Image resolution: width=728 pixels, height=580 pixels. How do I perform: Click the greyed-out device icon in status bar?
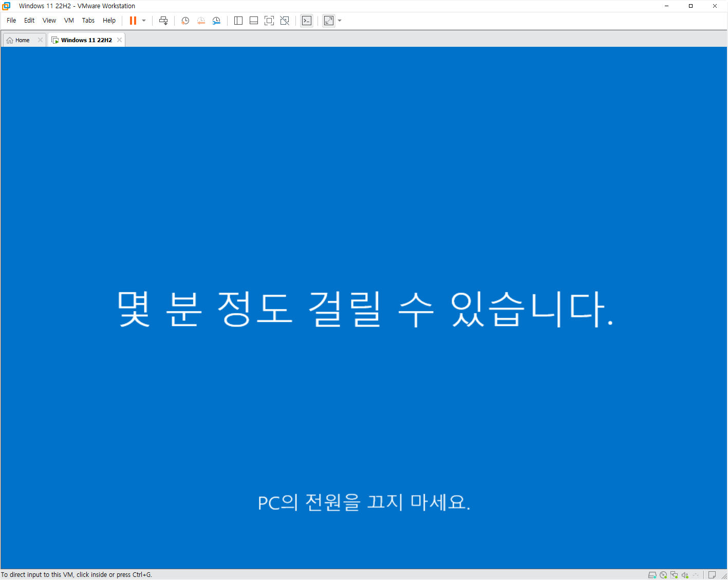click(696, 575)
